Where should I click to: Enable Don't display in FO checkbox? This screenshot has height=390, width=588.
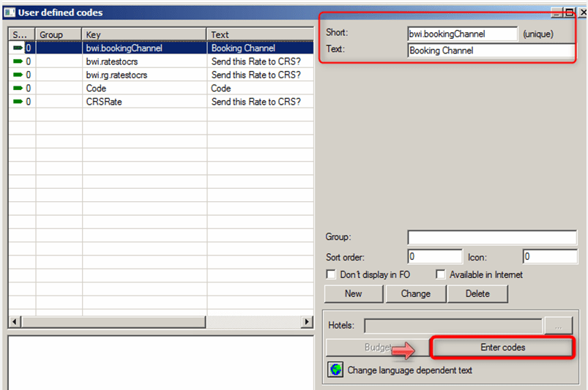point(331,274)
